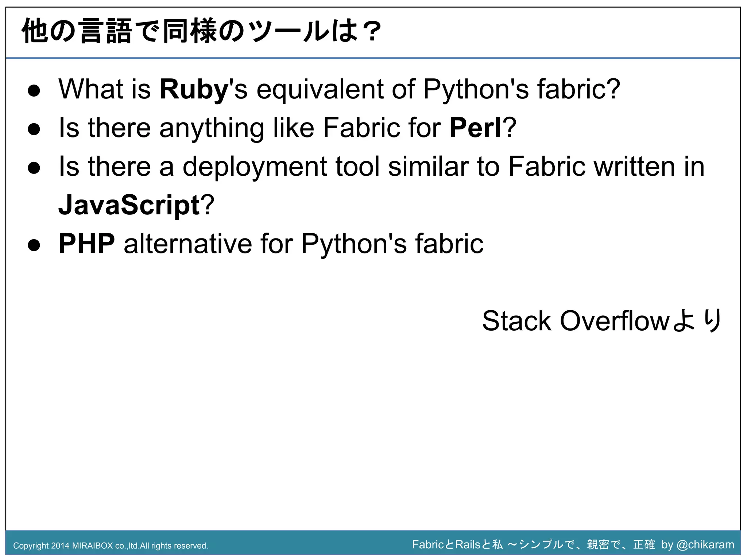Click the copyright notice 2014 MIRAIBOX co.,ltd.
This screenshot has height=560, width=747.
(x=111, y=546)
